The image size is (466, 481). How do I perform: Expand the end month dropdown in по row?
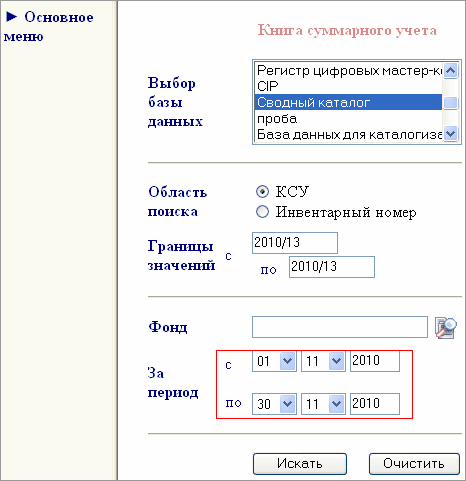pos(323,404)
